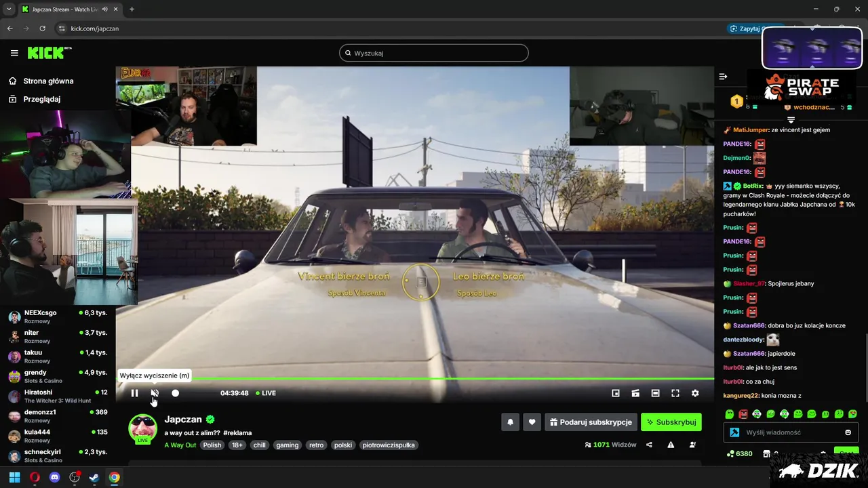Screen dimensions: 868x488
Task: Unmute the stream with the muted speaker icon
Action: click(155, 393)
